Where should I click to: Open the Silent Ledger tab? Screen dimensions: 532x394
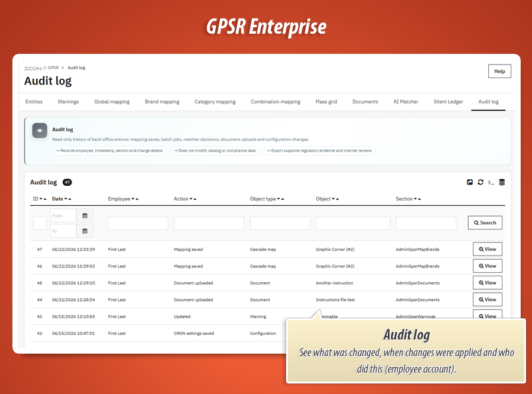pos(448,102)
